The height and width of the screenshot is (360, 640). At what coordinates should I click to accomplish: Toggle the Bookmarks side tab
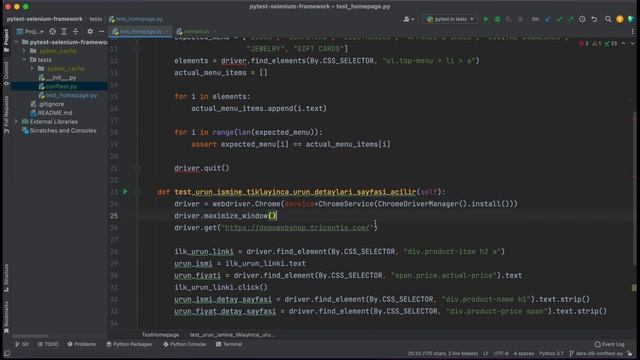point(6,317)
